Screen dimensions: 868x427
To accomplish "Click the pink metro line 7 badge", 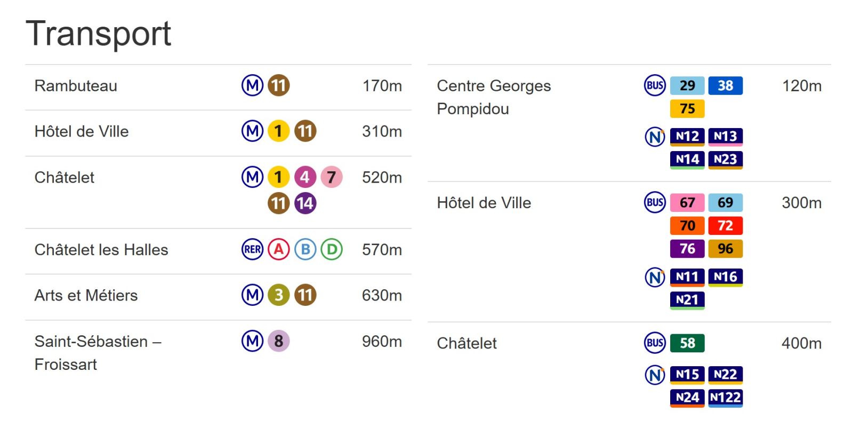I will click(x=332, y=177).
